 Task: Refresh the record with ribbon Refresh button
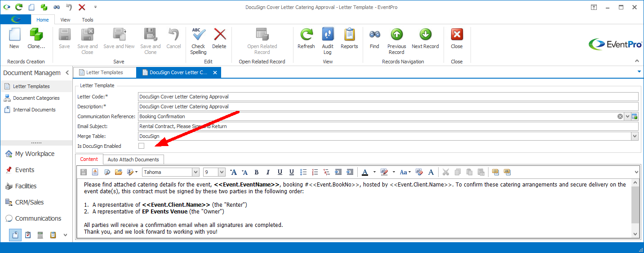306,39
